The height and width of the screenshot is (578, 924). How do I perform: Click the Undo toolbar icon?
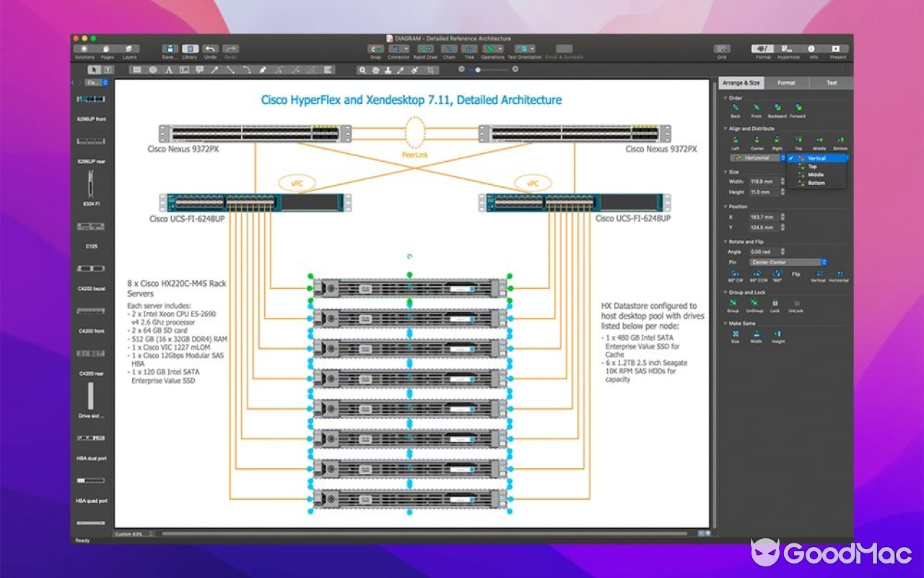click(x=210, y=48)
